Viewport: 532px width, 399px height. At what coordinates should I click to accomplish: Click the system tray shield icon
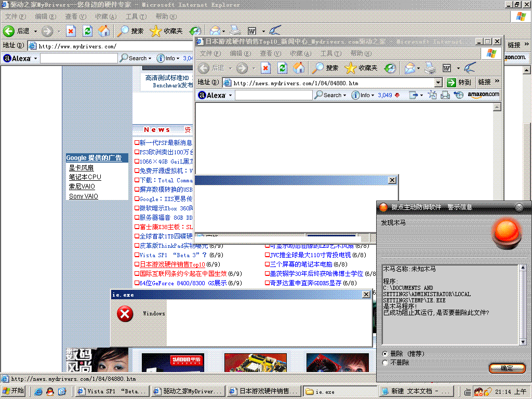click(x=478, y=392)
